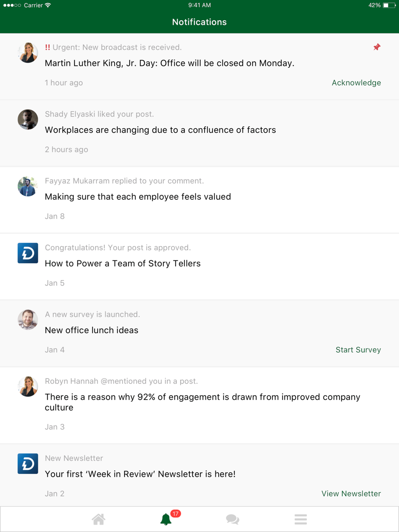Open 'Making sure that each employee feels valued'
Screen dimensions: 399x532
pyautogui.click(x=199, y=200)
